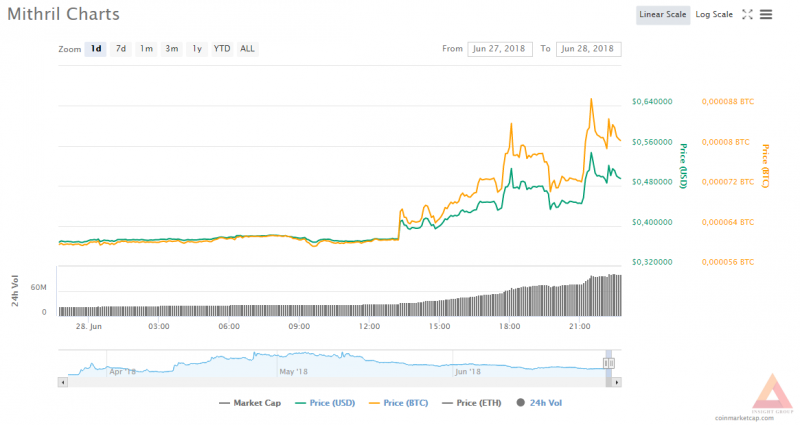Select the ALL zoom range
800x425 pixels.
click(x=247, y=49)
